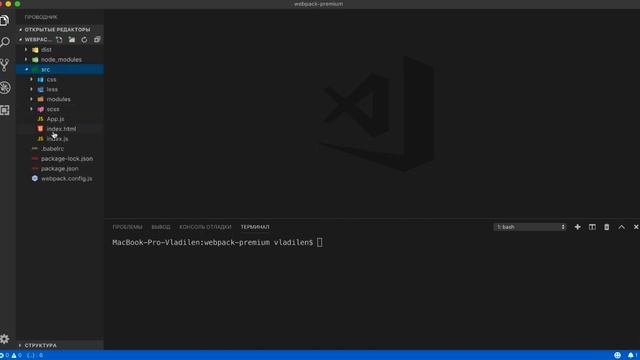Expand the less folder

(x=60, y=89)
